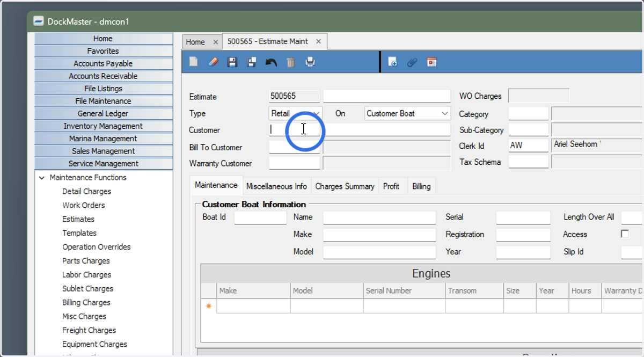Click the Save floppy disk icon
The width and height of the screenshot is (644, 357).
point(232,62)
